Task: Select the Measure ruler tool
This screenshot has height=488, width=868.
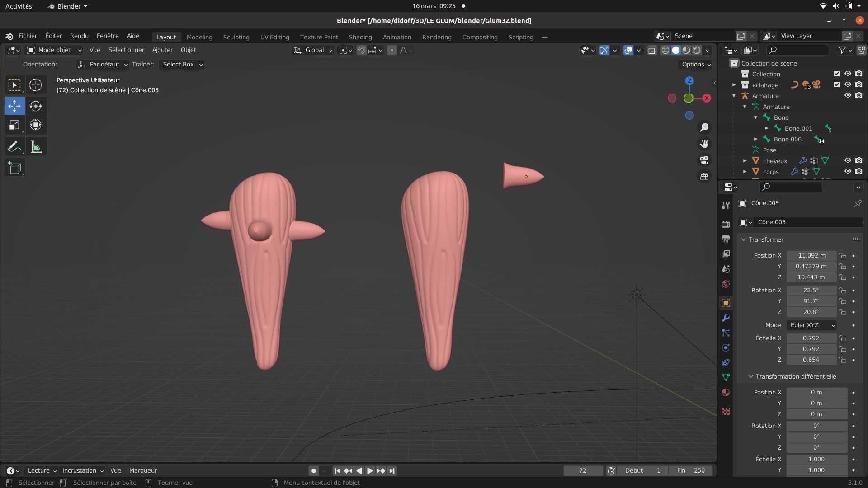Action: 36,146
